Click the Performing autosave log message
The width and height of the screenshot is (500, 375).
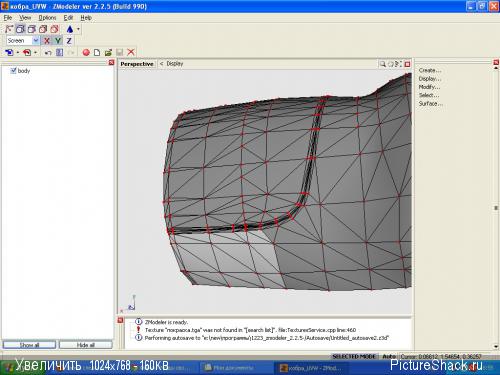[x=267, y=338]
